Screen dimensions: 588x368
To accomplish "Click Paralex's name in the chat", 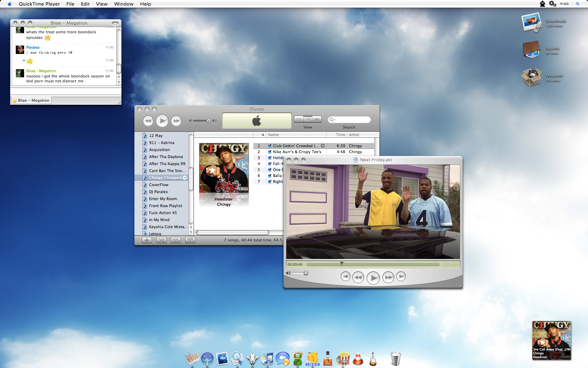I will [33, 47].
